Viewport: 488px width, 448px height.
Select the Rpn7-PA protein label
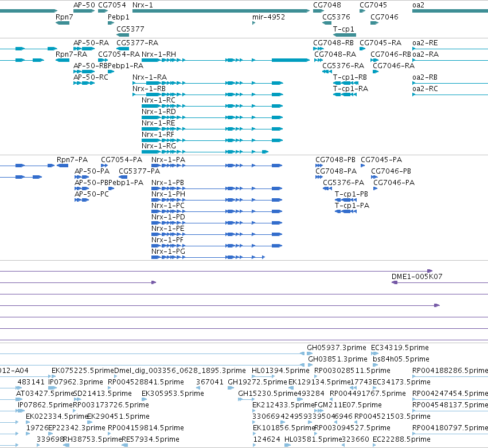click(72, 159)
